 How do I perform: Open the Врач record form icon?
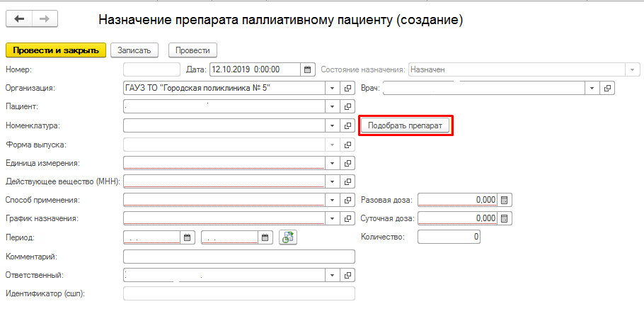(x=606, y=88)
